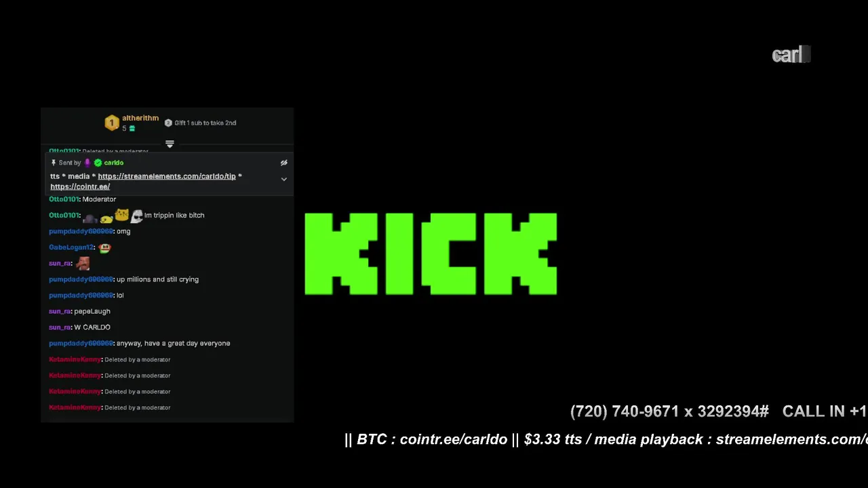Image resolution: width=868 pixels, height=488 pixels.
Task: Click pumpdaddy696969 username beside 'omg'
Action: [81, 231]
